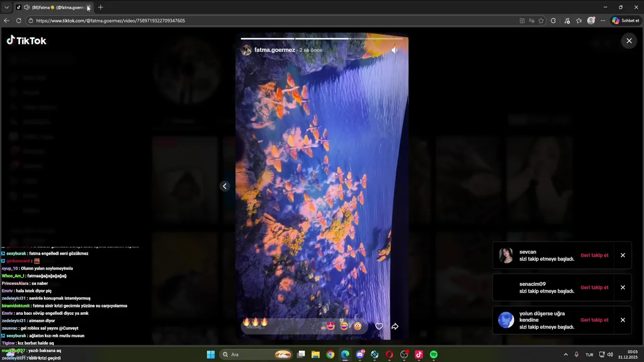Open Discord from the taskbar

tap(360, 354)
